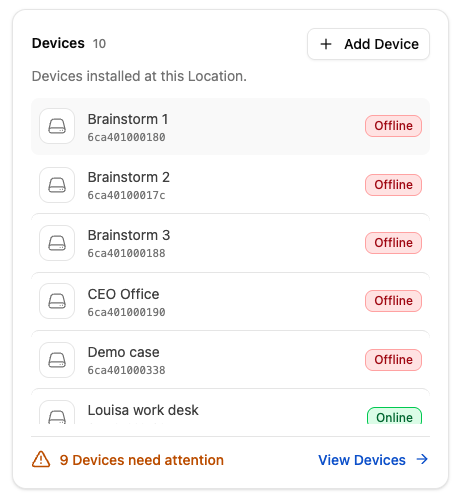The width and height of the screenshot is (462, 498).
Task: Click the arrow next to View Devices
Action: 422,459
